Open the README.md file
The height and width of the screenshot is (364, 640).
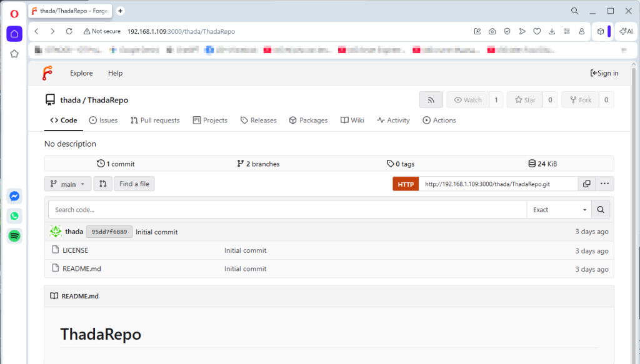pos(81,269)
